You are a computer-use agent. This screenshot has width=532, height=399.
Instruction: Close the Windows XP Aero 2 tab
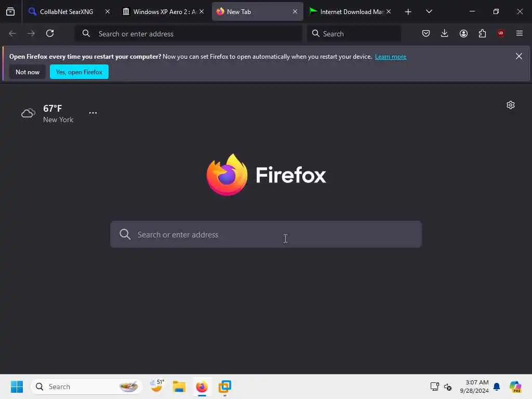pos(202,11)
